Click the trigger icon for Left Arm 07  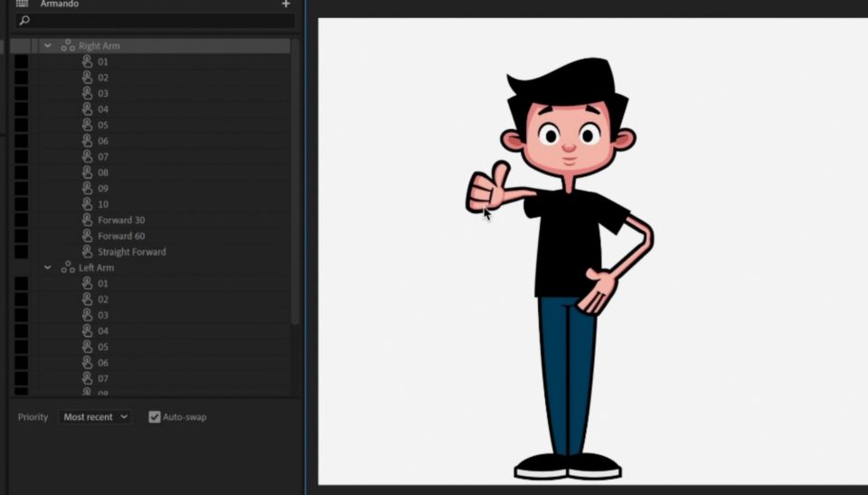point(88,378)
